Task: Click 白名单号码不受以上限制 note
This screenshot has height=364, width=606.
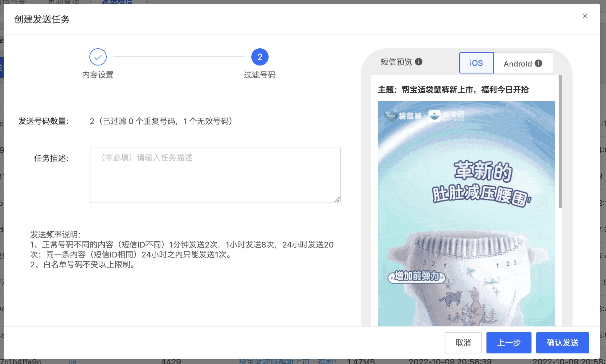Action: [83, 264]
